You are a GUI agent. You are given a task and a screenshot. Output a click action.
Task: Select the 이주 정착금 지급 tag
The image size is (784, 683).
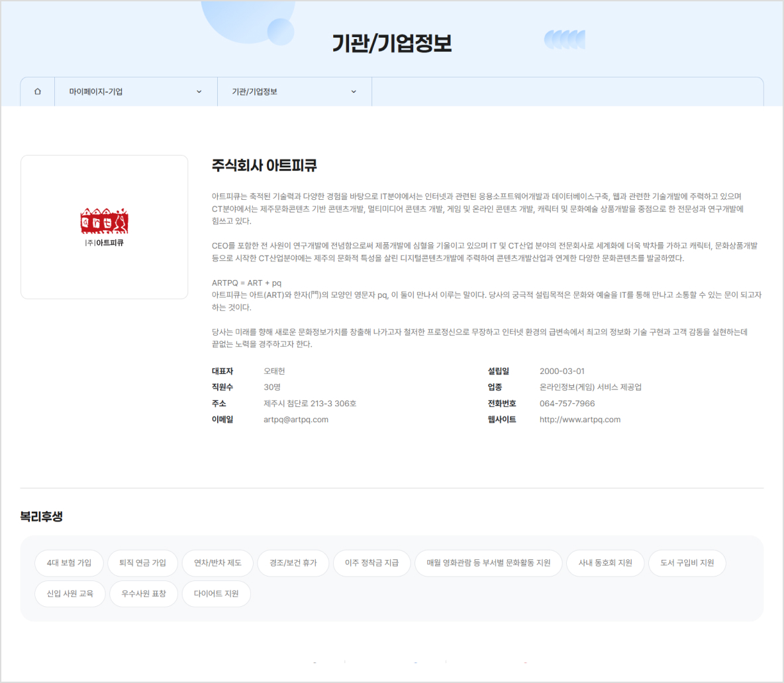tap(371, 563)
